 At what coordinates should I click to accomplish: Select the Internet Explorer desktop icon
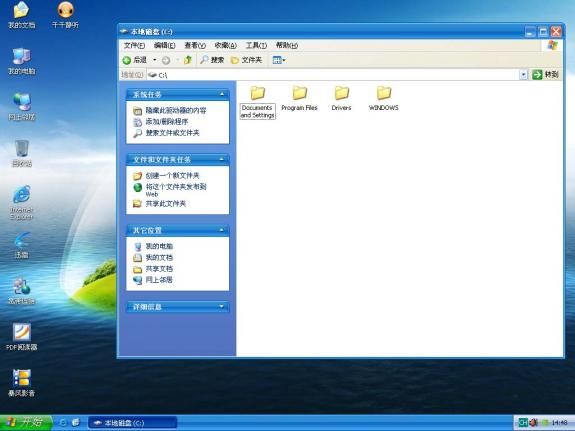(22, 202)
